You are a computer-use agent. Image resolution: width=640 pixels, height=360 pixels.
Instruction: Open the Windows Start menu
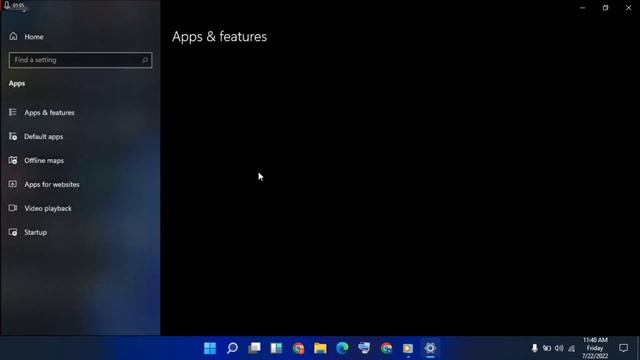click(210, 348)
